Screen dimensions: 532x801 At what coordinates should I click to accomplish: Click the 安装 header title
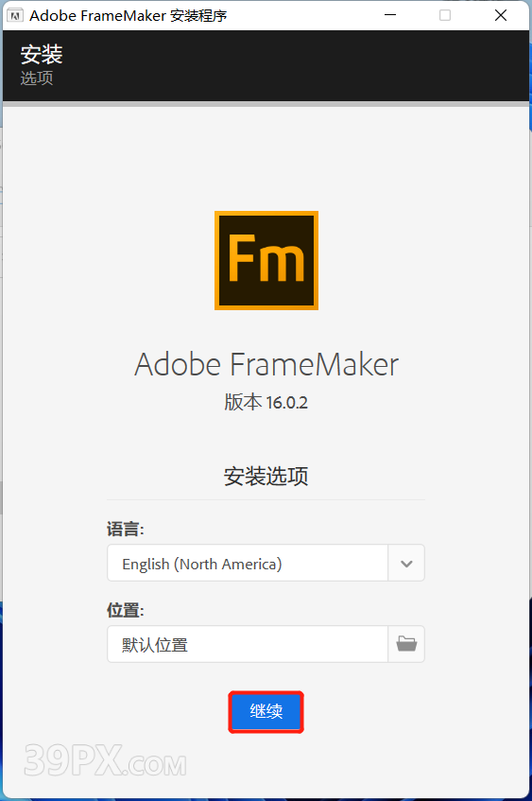pyautogui.click(x=42, y=54)
